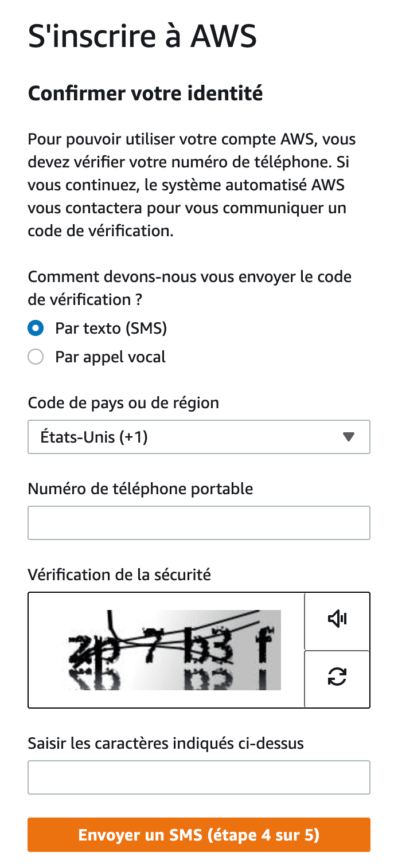Click the dropdown arrow beside États-Unis (+1)
The height and width of the screenshot is (868, 398).
(x=349, y=437)
